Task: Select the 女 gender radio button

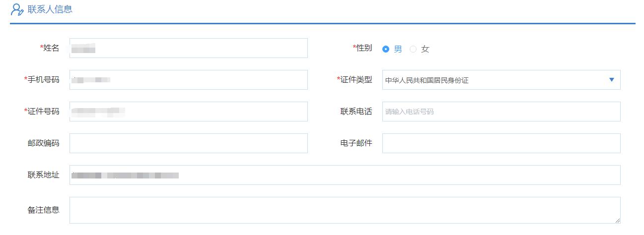Action: click(413, 49)
